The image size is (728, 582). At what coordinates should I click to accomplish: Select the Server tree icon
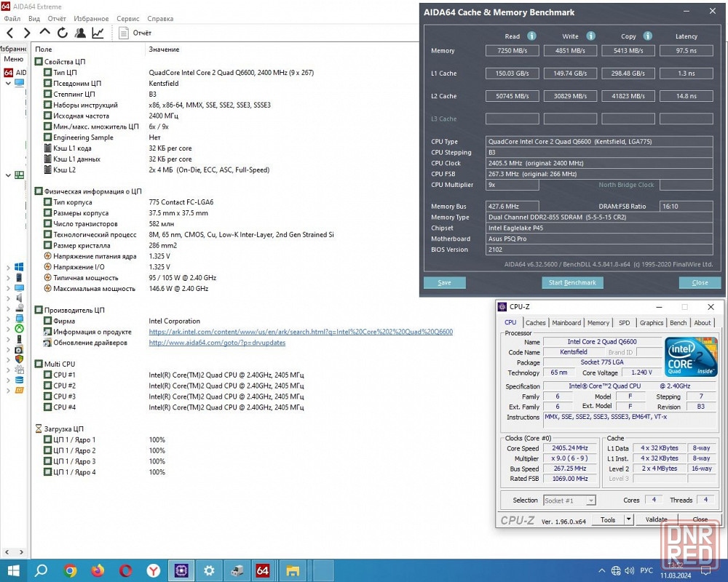click(x=19, y=277)
